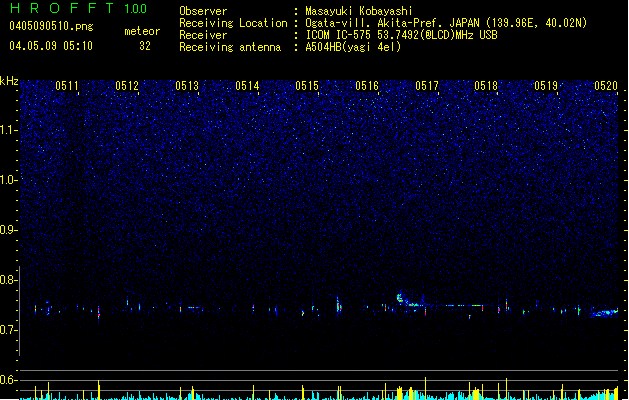Click the vertical echo streak after 0515
The width and height of the screenshot is (629, 400).
[339, 307]
